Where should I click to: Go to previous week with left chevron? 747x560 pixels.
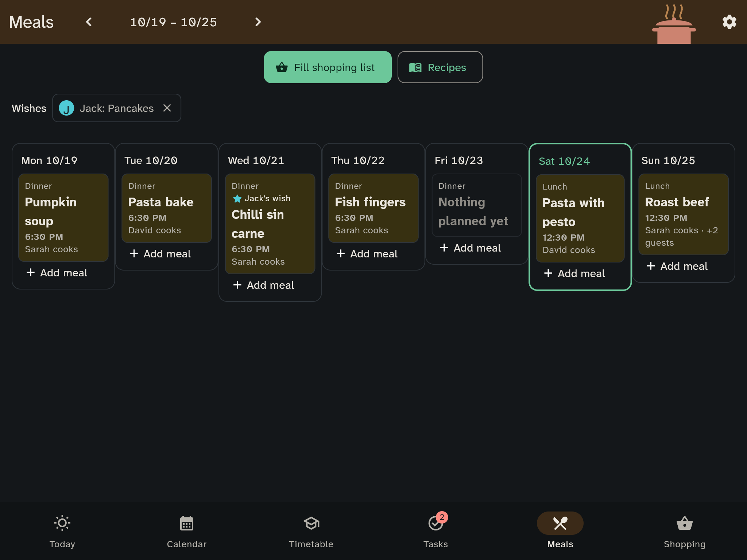coord(89,22)
